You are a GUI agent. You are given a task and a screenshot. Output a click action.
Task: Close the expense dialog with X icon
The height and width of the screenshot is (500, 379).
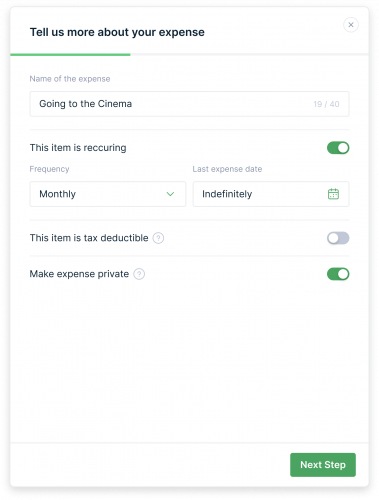pyautogui.click(x=351, y=25)
